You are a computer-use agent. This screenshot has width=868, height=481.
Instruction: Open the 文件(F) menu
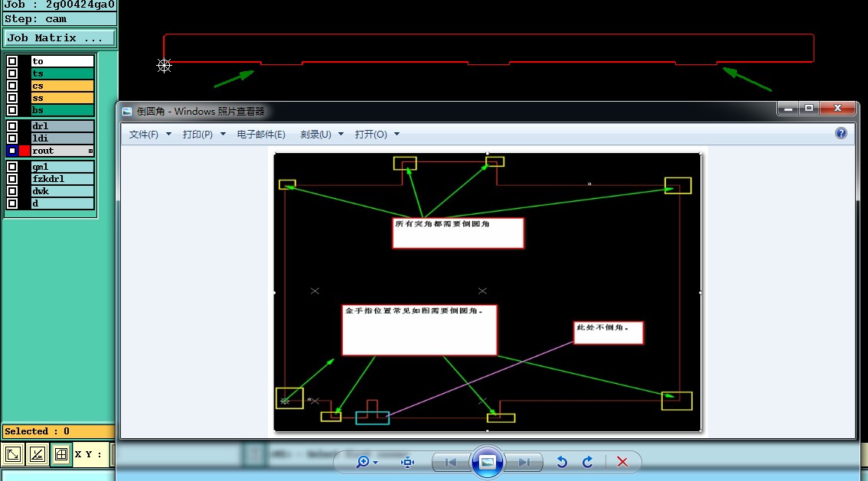click(x=143, y=135)
